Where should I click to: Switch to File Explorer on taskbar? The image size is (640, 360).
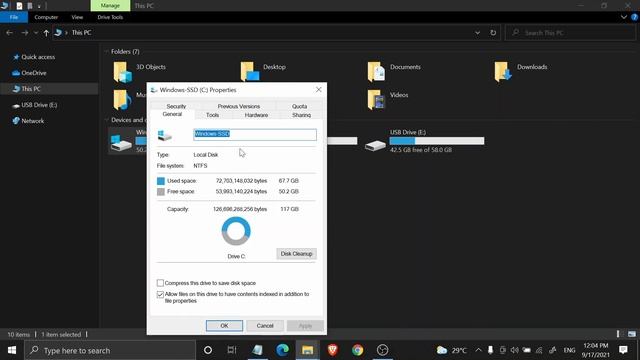pyautogui.click(x=307, y=350)
